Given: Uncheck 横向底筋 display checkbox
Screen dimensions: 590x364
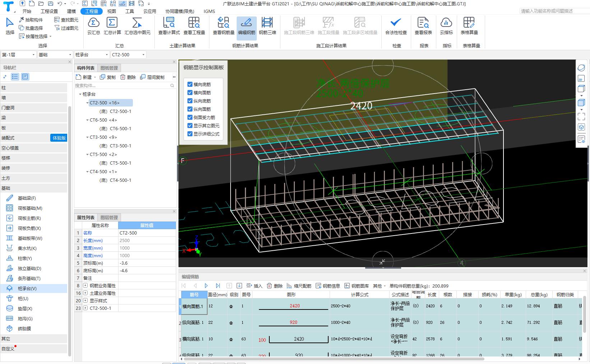Looking at the screenshot, I should point(190,84).
